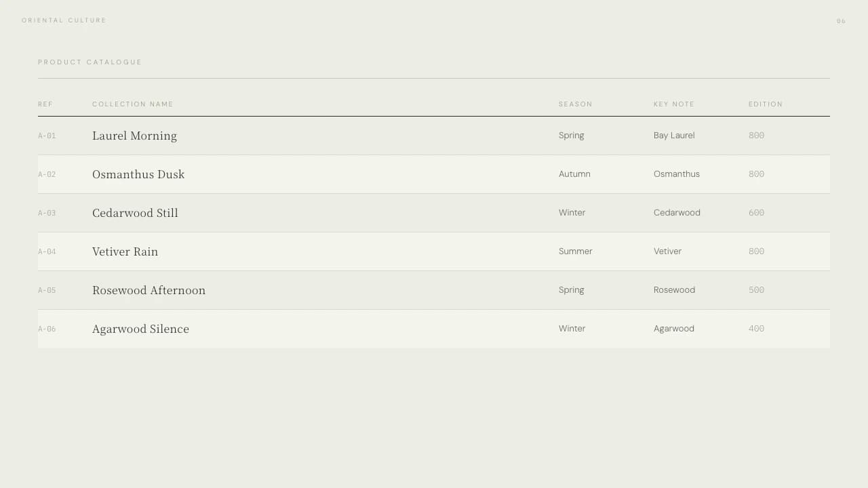
Task: Click the Cedarwood key note cell
Action: [677, 213]
